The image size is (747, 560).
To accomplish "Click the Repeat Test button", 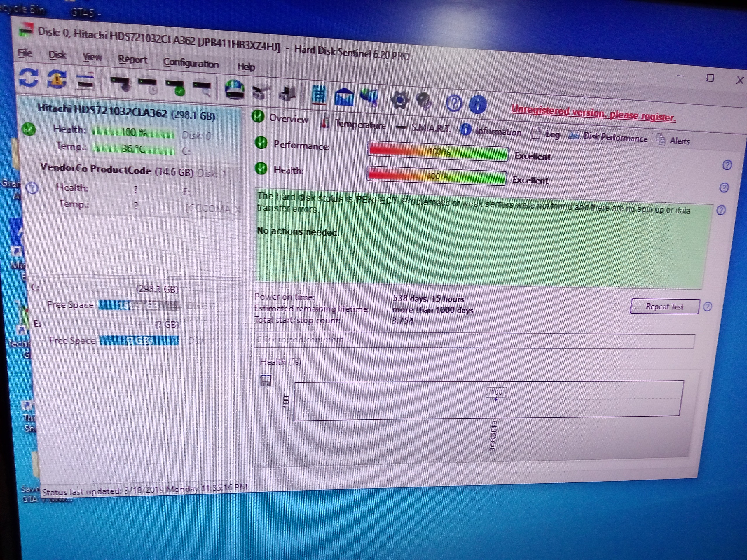I will 664,307.
